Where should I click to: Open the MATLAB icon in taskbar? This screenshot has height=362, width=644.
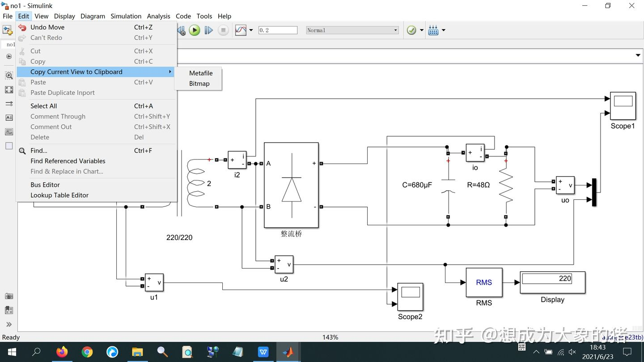point(288,352)
